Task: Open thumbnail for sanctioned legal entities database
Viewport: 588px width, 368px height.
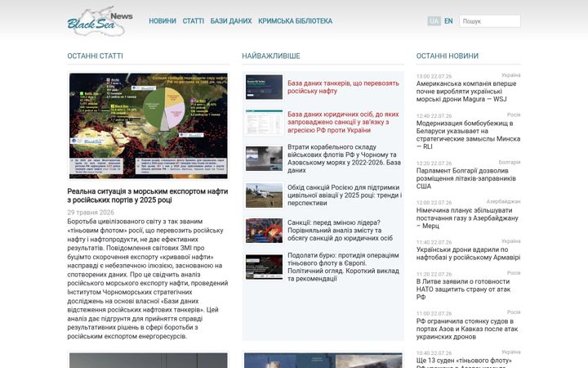Action: coord(264,122)
